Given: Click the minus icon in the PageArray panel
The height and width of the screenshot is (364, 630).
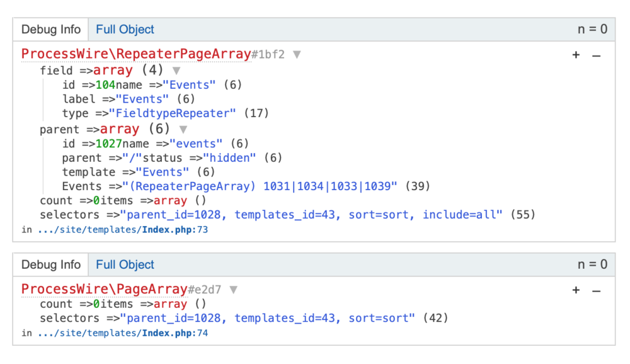Looking at the screenshot, I should (x=596, y=290).
